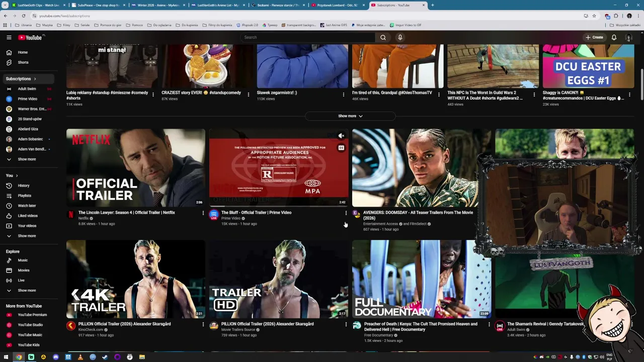Screen dimensions: 644x362
Task: Open AVENGERS: DOOMSDAY teaser trailers title
Action: pos(418,215)
